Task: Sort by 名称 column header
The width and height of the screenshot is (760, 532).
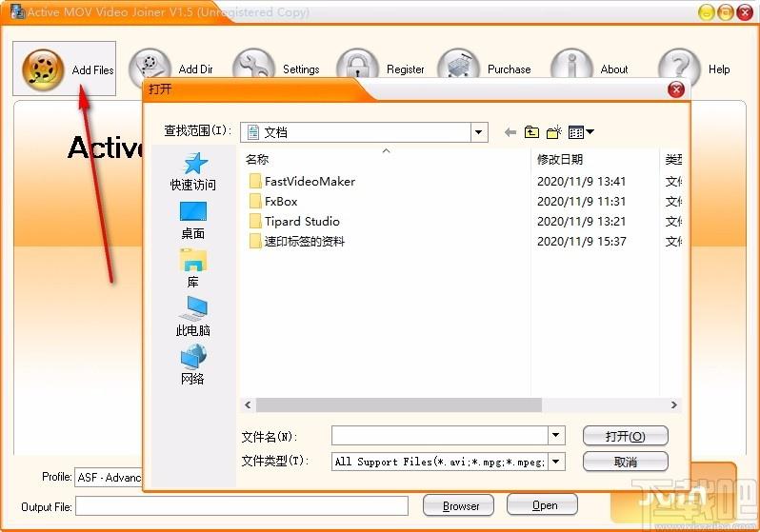Action: [x=257, y=159]
